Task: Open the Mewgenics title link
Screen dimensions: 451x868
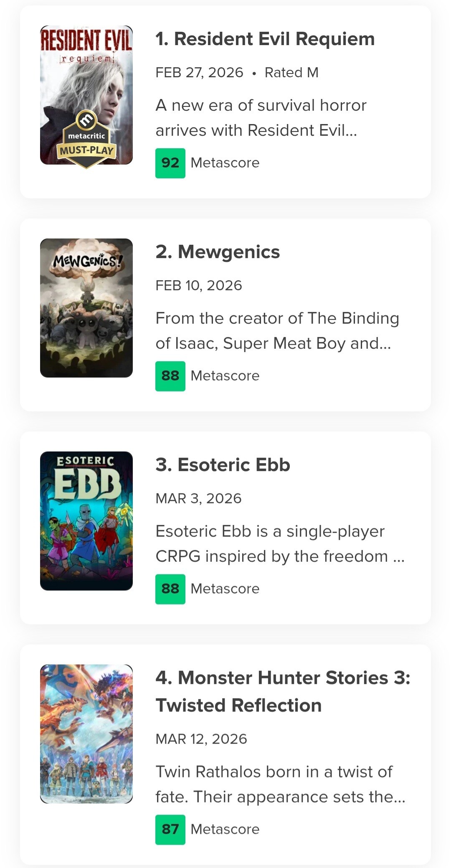Action: [x=218, y=252]
